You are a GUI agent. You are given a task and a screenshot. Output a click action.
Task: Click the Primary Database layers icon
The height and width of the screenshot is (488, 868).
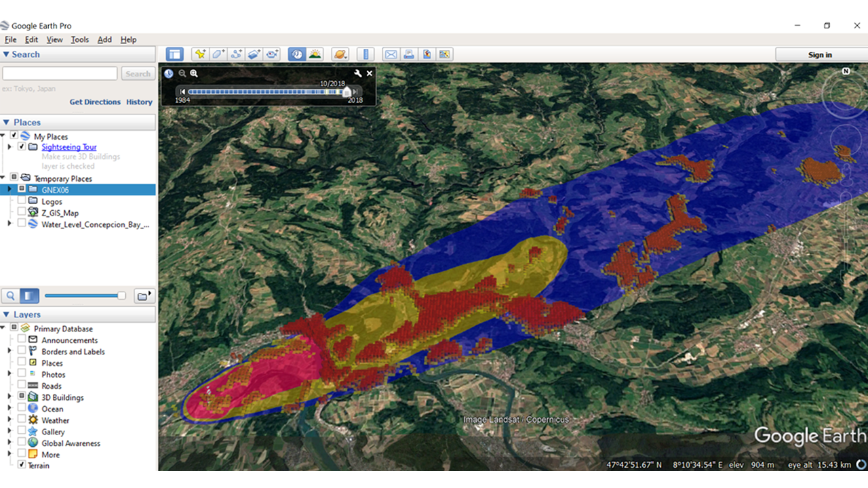(25, 329)
